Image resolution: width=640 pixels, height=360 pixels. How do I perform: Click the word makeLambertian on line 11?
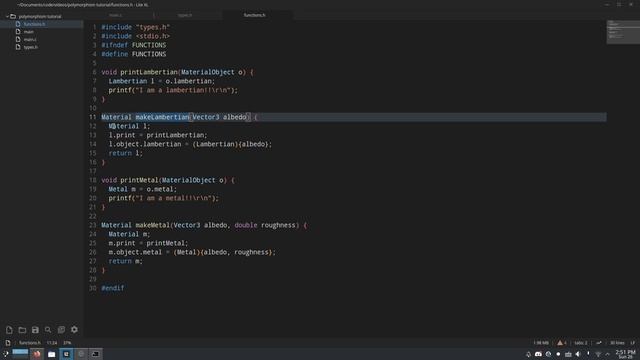[162, 117]
